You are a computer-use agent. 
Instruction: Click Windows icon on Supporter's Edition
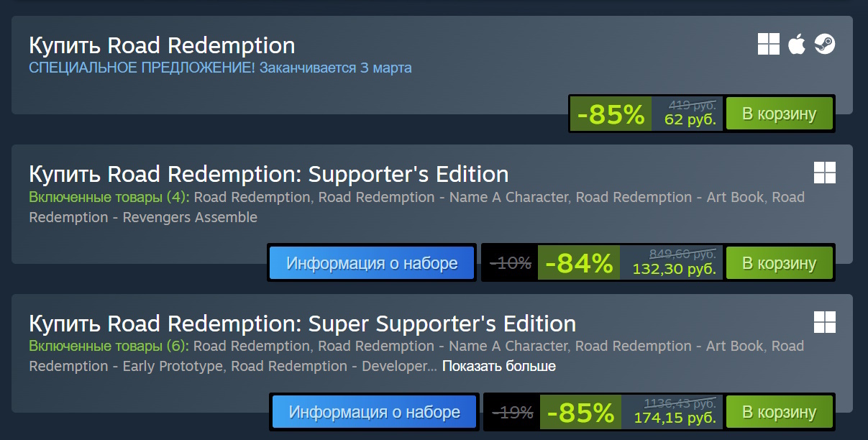(824, 173)
